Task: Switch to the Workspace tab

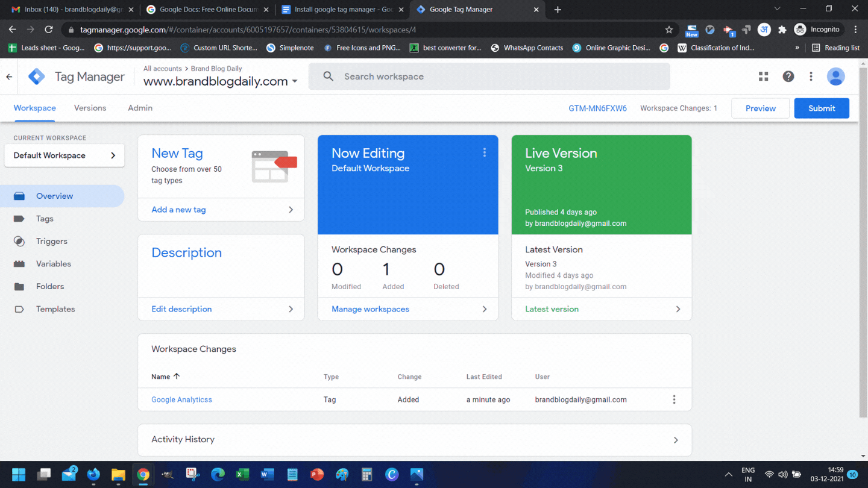Action: tap(35, 108)
